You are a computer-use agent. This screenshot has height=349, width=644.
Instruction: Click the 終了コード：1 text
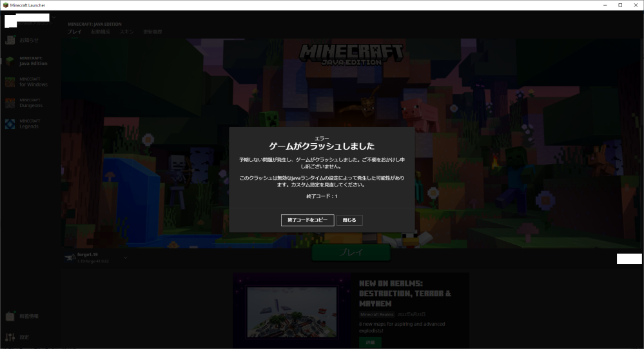point(322,197)
